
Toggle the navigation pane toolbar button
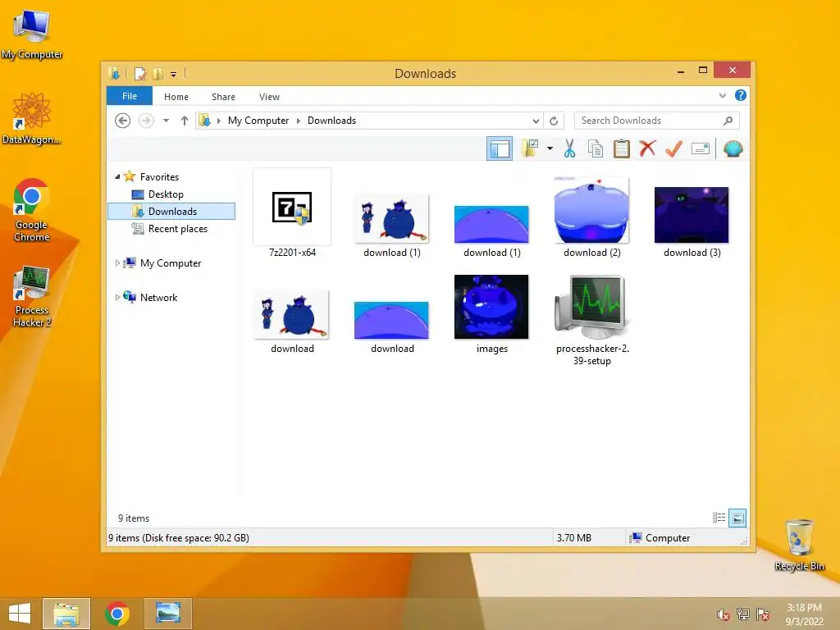tap(500, 149)
